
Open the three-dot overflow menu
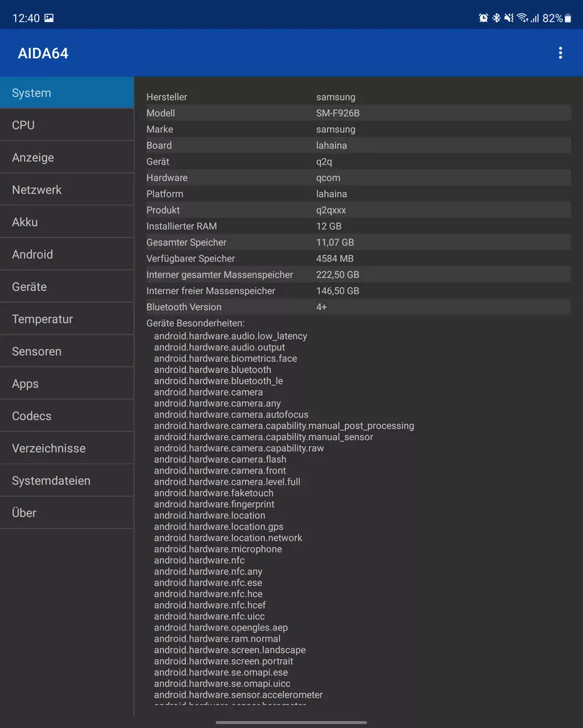pyautogui.click(x=560, y=53)
